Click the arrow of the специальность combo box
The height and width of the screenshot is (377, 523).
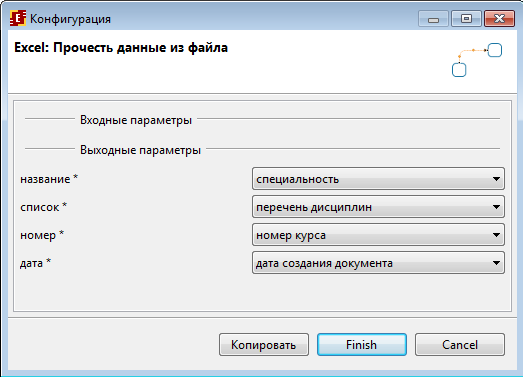tap(496, 179)
